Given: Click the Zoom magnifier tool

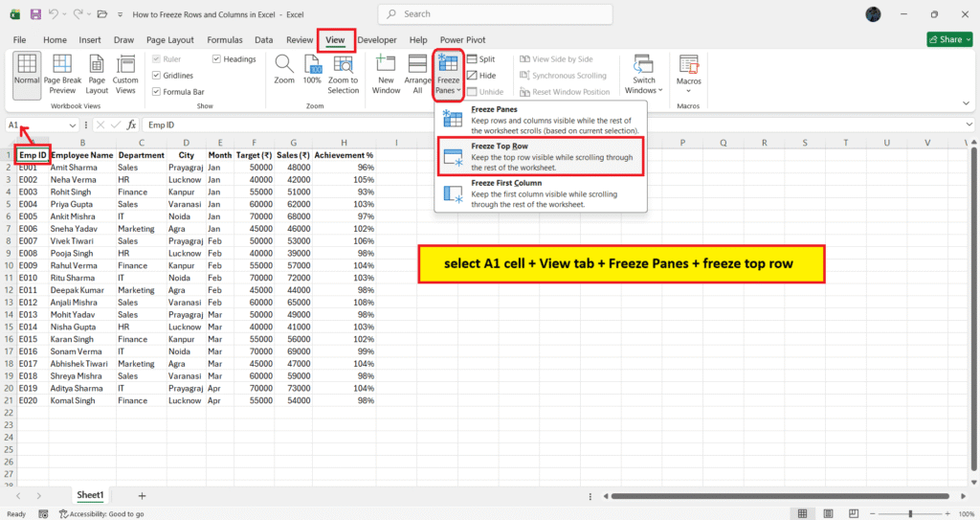Looking at the screenshot, I should (284, 70).
